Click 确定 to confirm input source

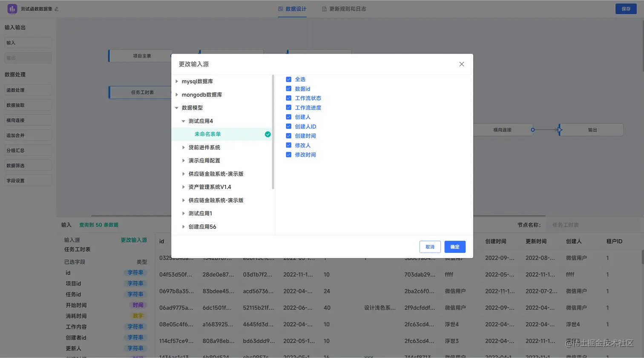(455, 247)
